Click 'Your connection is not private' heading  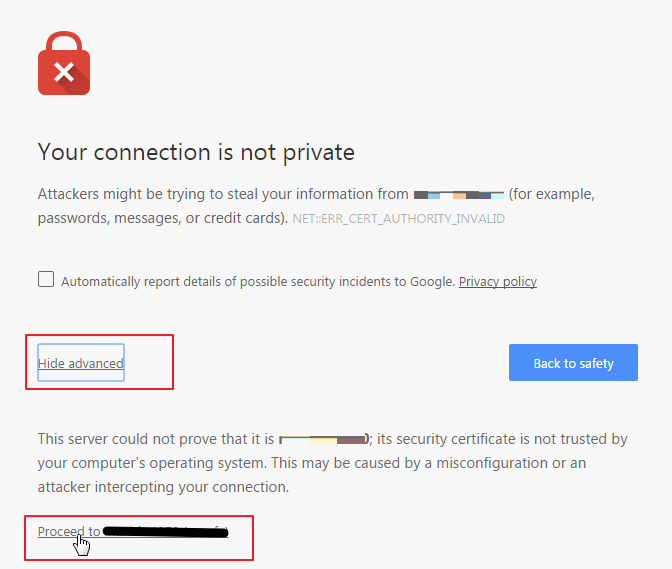[196, 152]
